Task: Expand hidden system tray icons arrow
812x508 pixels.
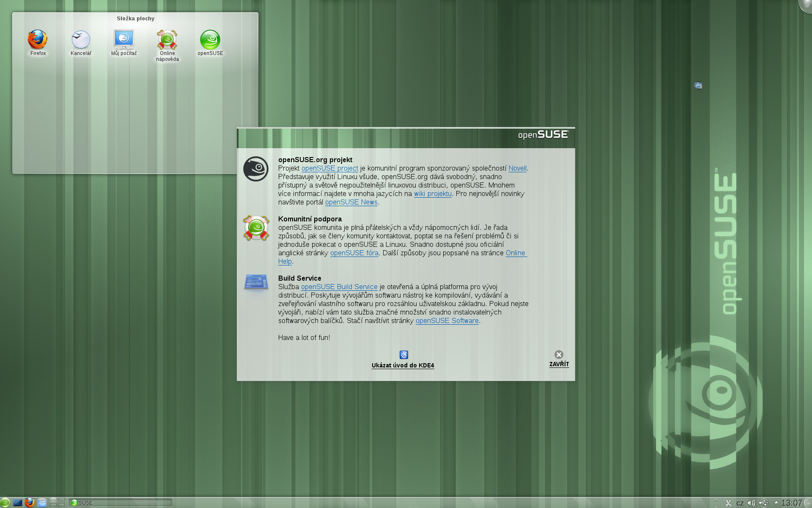Action: pyautogui.click(x=776, y=502)
